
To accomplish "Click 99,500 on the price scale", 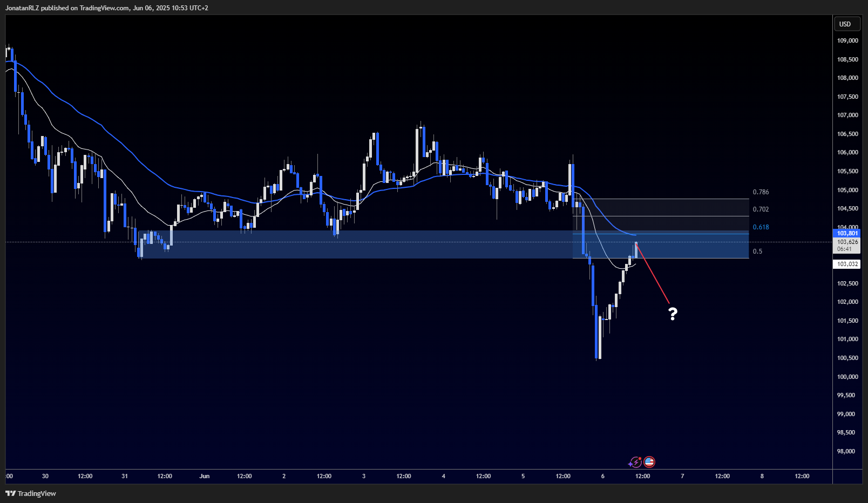I will [x=846, y=395].
